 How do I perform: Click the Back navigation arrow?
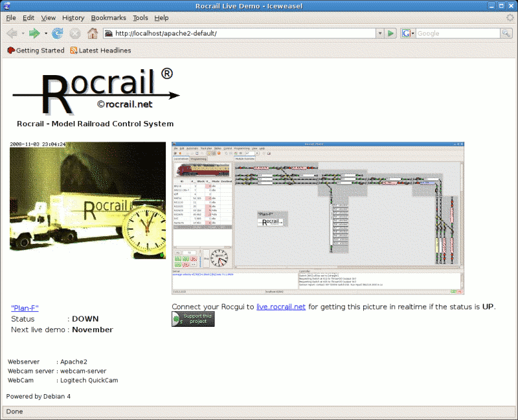[12, 33]
